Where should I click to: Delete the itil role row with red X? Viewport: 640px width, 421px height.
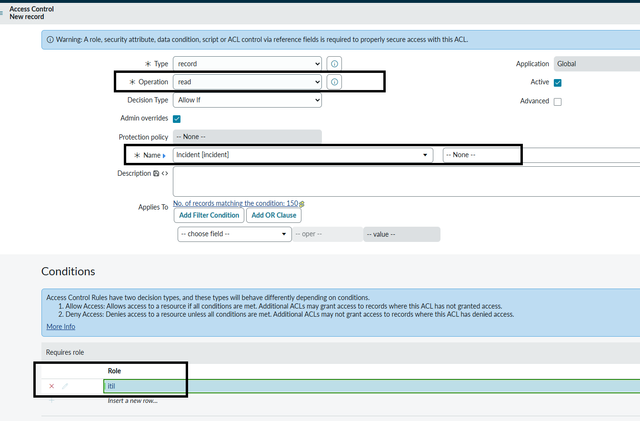[51, 386]
